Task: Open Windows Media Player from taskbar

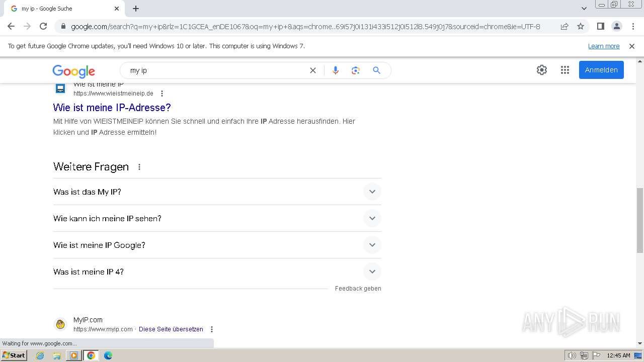Action: [x=73, y=355]
